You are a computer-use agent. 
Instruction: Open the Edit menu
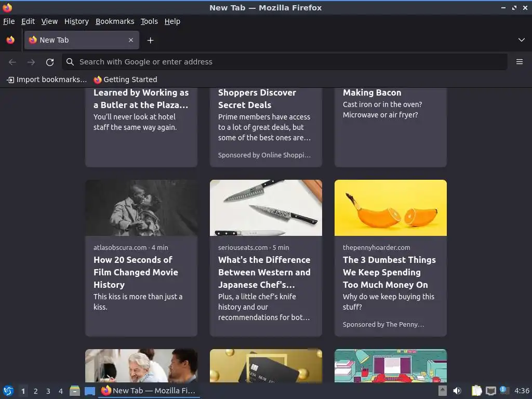[28, 21]
